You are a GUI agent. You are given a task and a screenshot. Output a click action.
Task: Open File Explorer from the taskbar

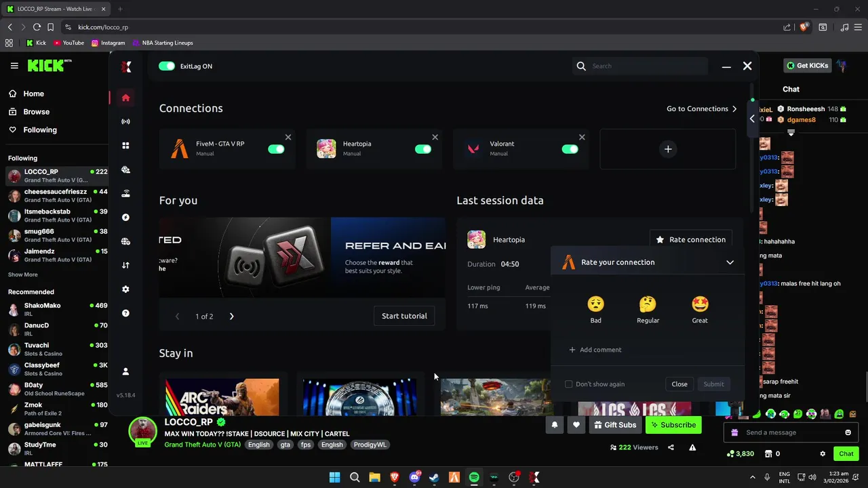click(374, 477)
